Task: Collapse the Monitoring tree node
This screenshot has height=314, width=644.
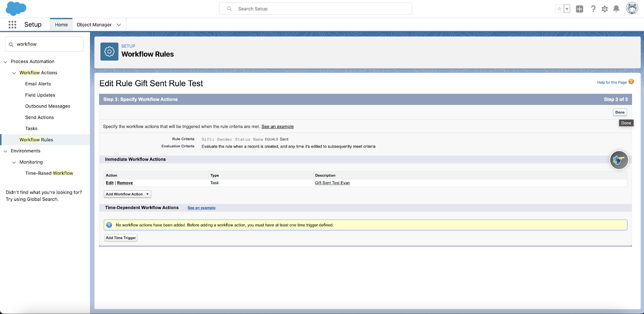Action: pyautogui.click(x=14, y=162)
